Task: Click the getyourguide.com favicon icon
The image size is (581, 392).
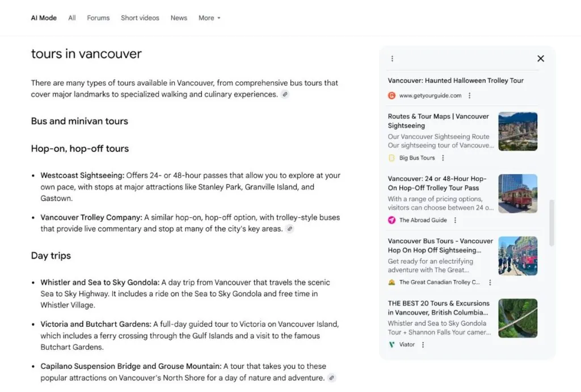Action: [391, 96]
